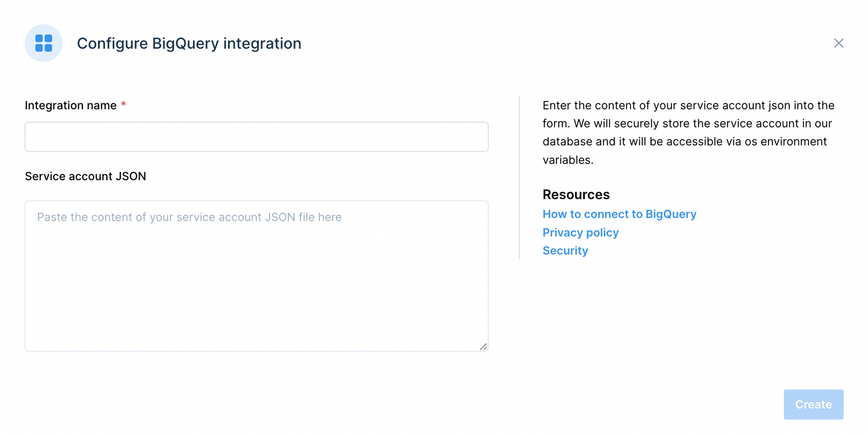868x435 pixels.
Task: Select the Service account JSON label
Action: tap(85, 176)
